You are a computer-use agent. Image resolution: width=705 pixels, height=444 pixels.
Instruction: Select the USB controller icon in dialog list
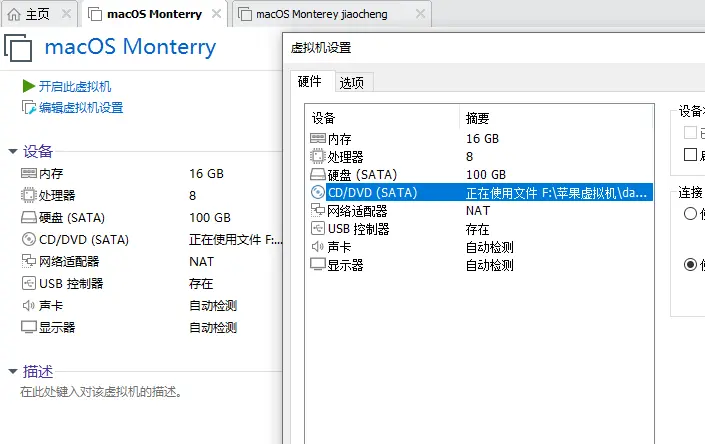coord(318,229)
